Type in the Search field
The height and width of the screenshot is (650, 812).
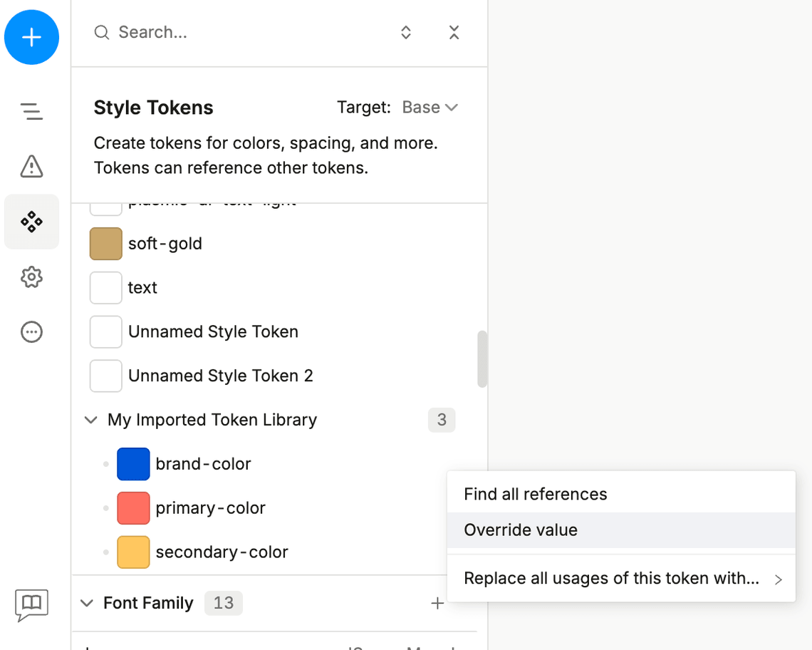pyautogui.click(x=242, y=32)
